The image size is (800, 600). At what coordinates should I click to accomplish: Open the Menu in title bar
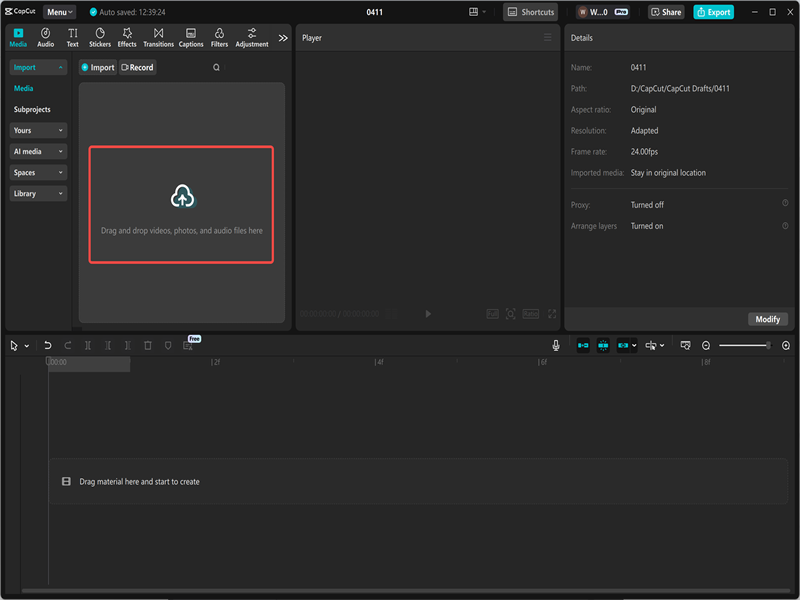click(x=58, y=12)
